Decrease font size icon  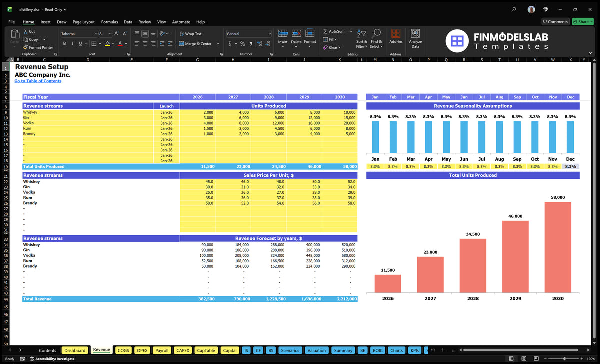pos(125,34)
